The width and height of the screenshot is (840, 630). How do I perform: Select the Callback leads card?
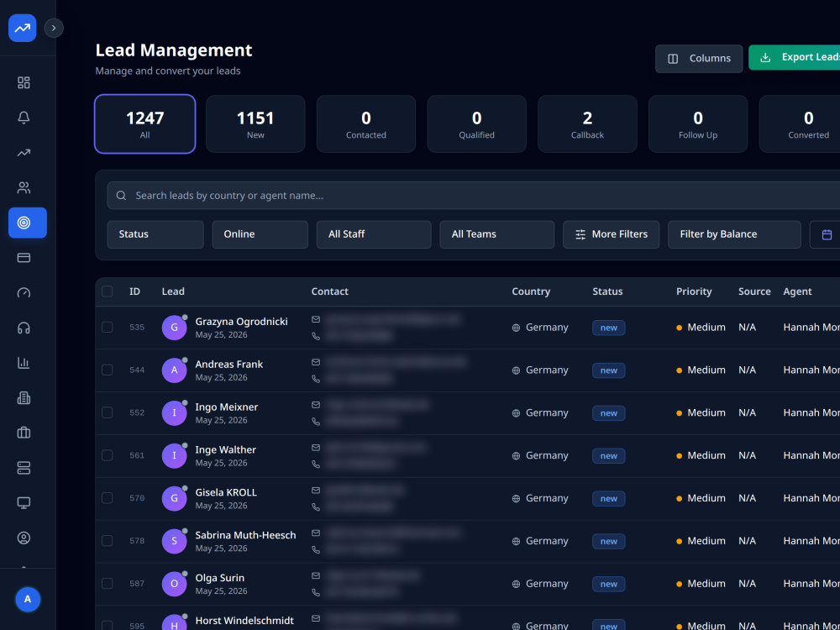pos(588,123)
